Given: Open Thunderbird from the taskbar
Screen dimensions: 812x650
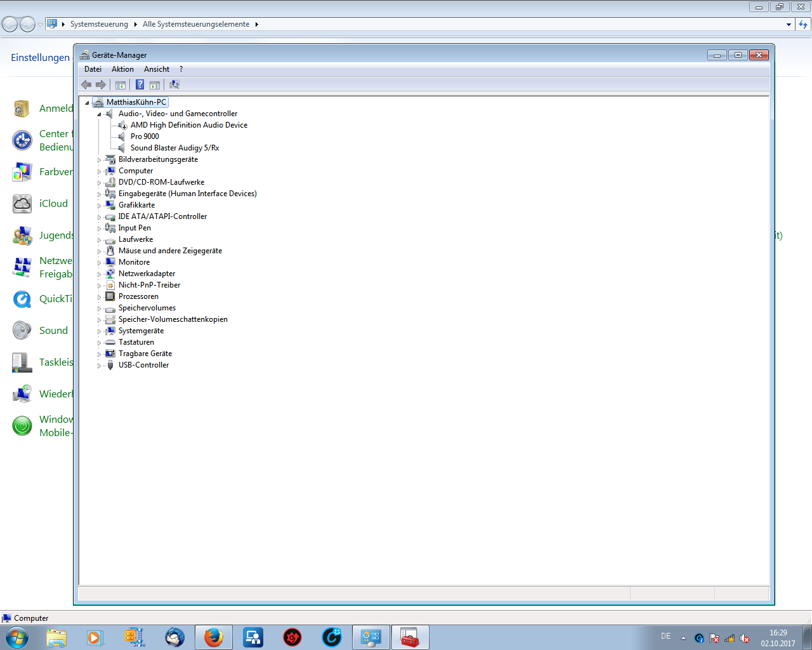Looking at the screenshot, I should coord(174,637).
